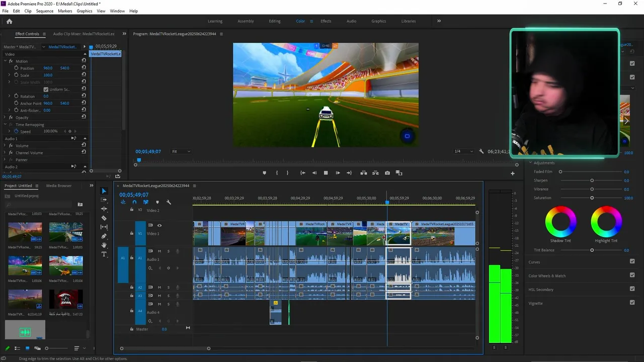
Task: Switch to the Audio workspace
Action: [351, 21]
